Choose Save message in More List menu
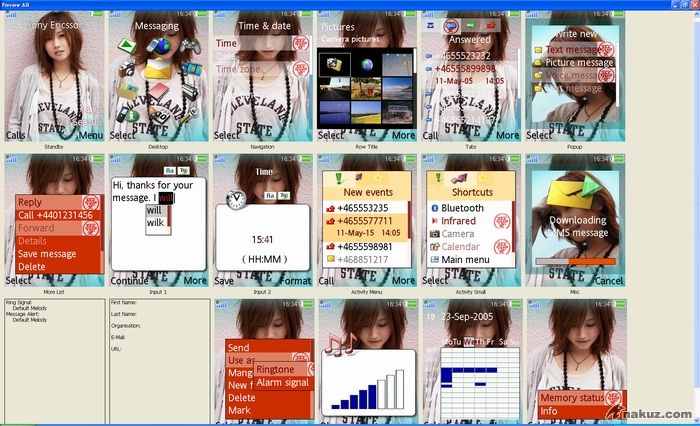 (x=57, y=254)
